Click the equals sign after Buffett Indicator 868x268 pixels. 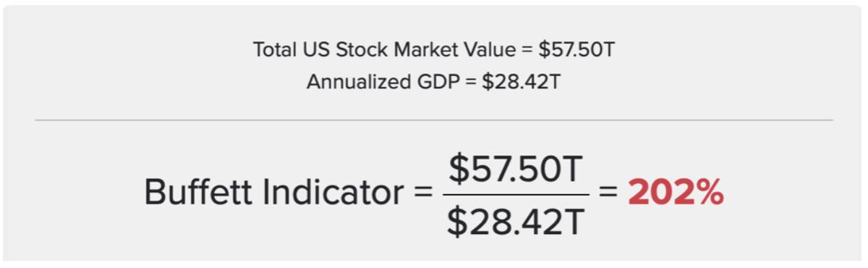click(x=423, y=193)
